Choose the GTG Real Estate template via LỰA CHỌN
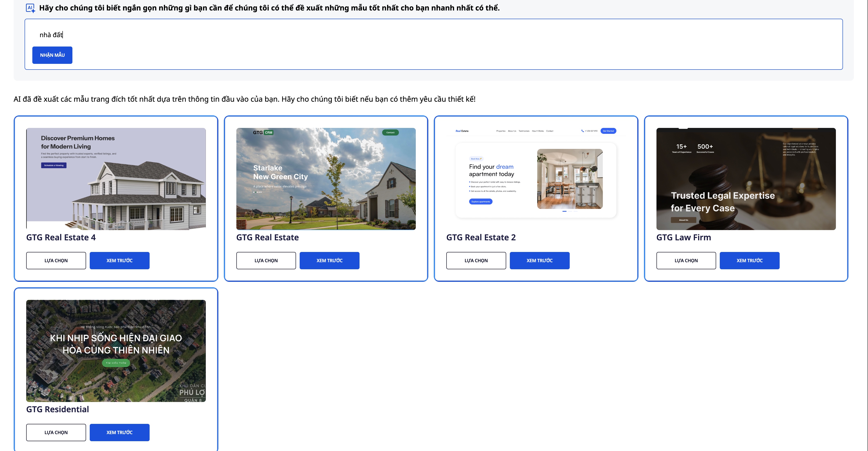Image resolution: width=868 pixels, height=451 pixels. tap(266, 260)
